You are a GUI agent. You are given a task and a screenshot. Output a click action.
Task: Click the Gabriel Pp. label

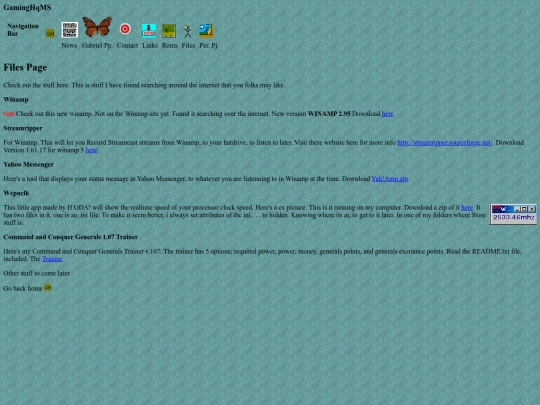tap(97, 45)
